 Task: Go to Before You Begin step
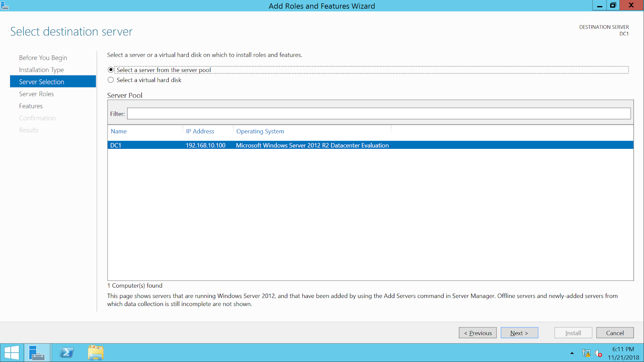[43, 58]
